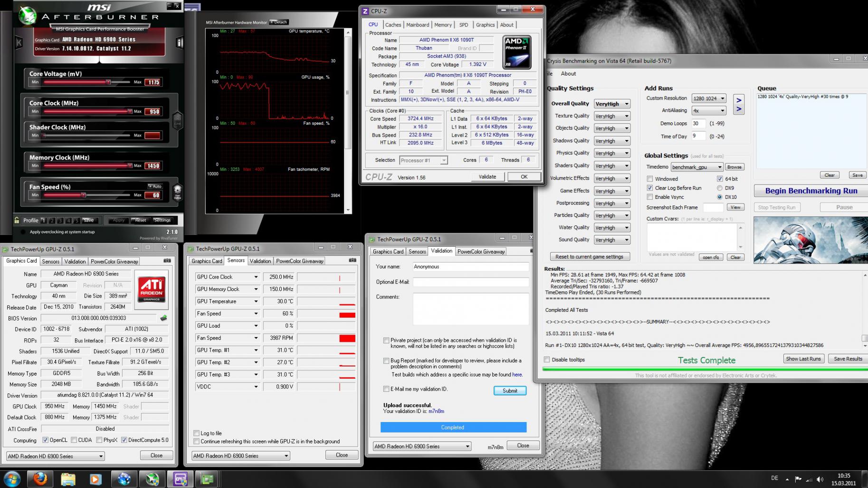Open the Windows Start menu

[x=12, y=479]
